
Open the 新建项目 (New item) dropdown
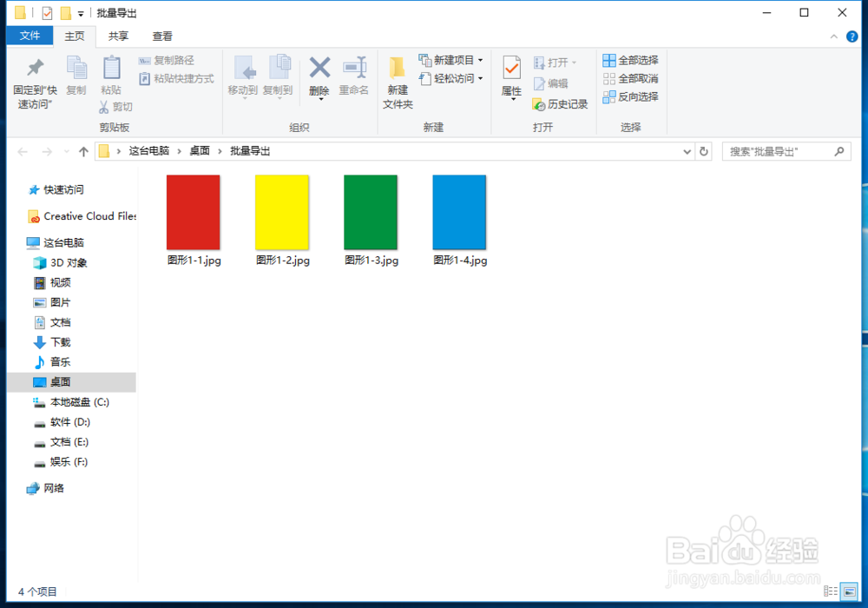(x=450, y=60)
